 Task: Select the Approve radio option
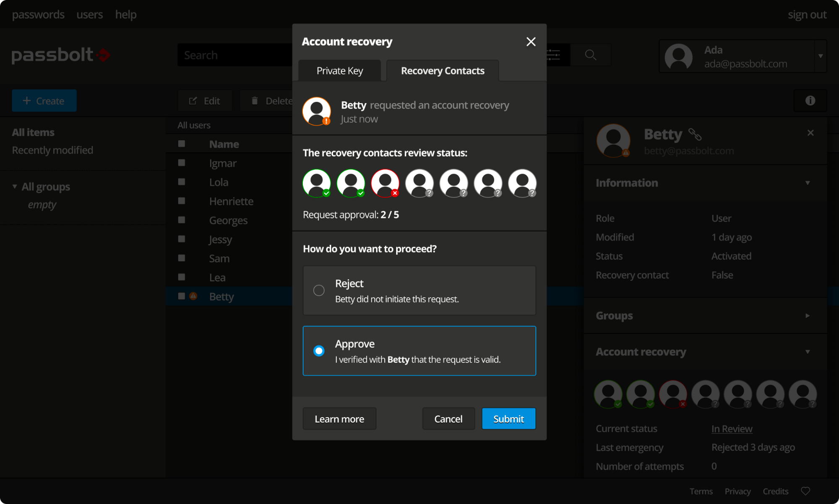click(319, 351)
